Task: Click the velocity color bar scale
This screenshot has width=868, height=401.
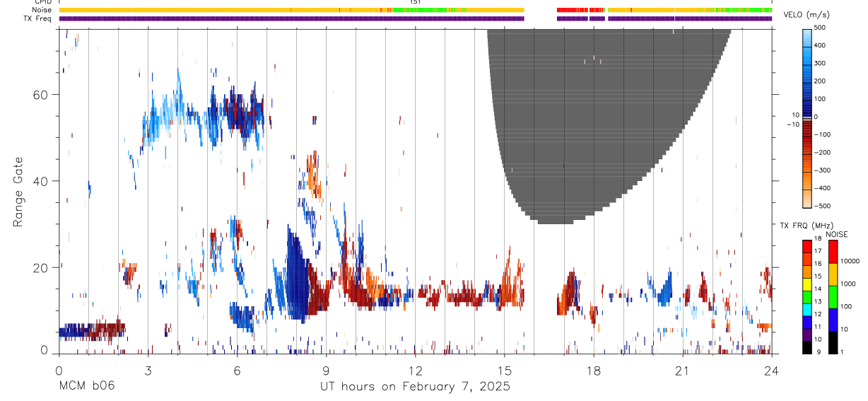Action: (x=807, y=117)
